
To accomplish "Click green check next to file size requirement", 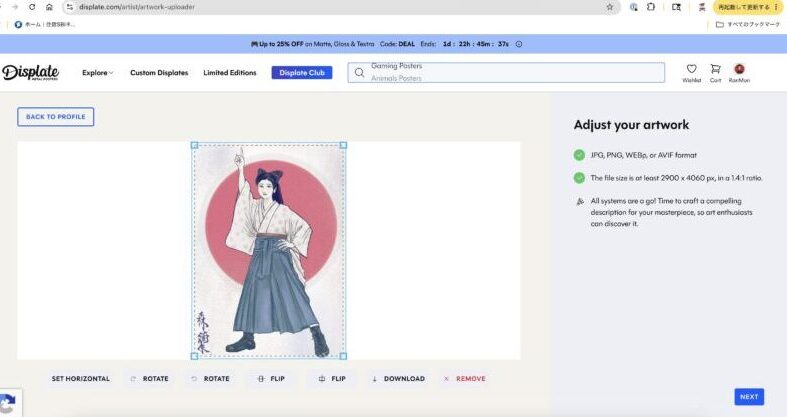I will (x=579, y=178).
